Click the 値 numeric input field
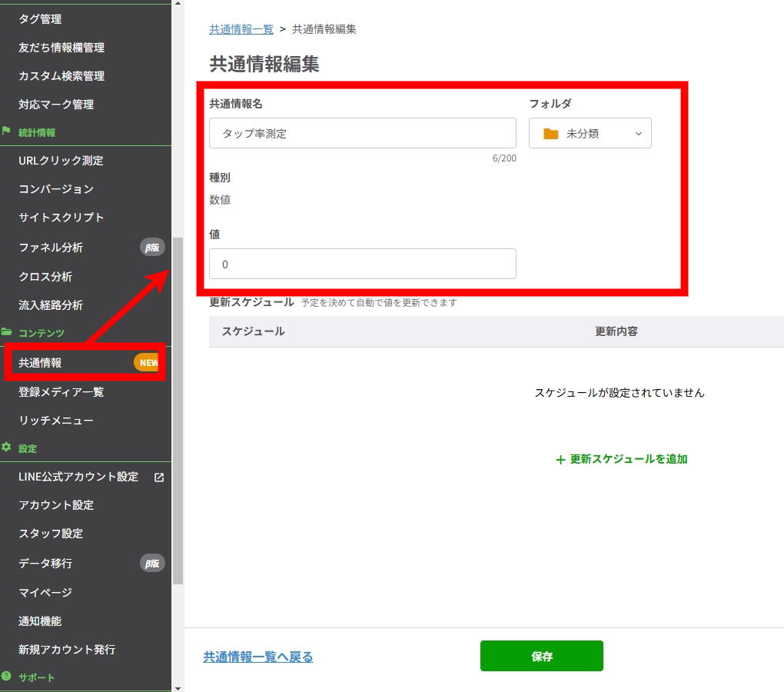The image size is (784, 692). tap(362, 264)
